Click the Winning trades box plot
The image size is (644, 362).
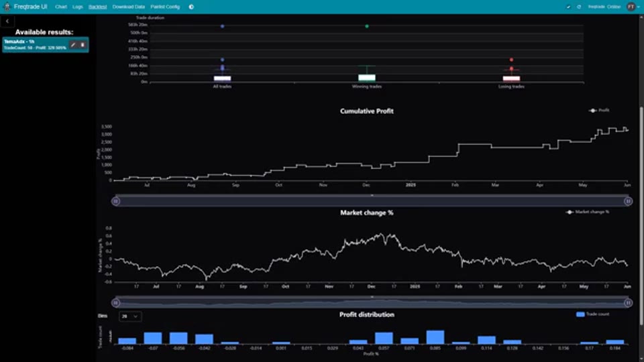(367, 78)
